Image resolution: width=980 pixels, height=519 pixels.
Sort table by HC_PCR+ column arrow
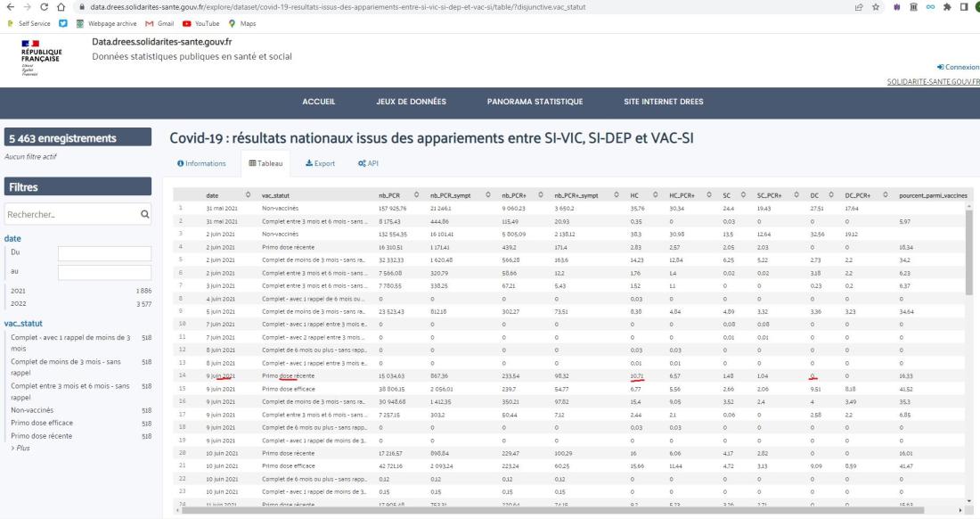point(709,195)
